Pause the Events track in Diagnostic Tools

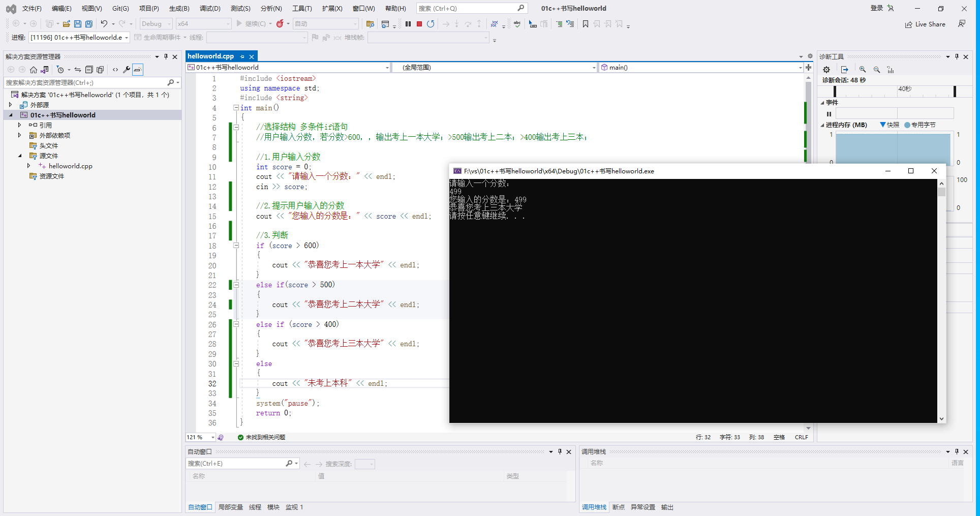pyautogui.click(x=829, y=114)
